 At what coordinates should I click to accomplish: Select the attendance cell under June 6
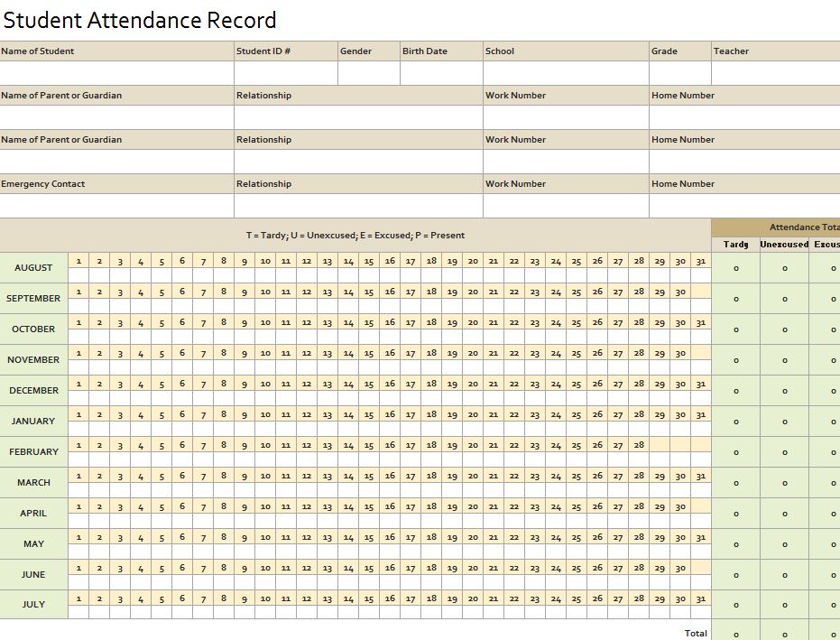pyautogui.click(x=182, y=582)
